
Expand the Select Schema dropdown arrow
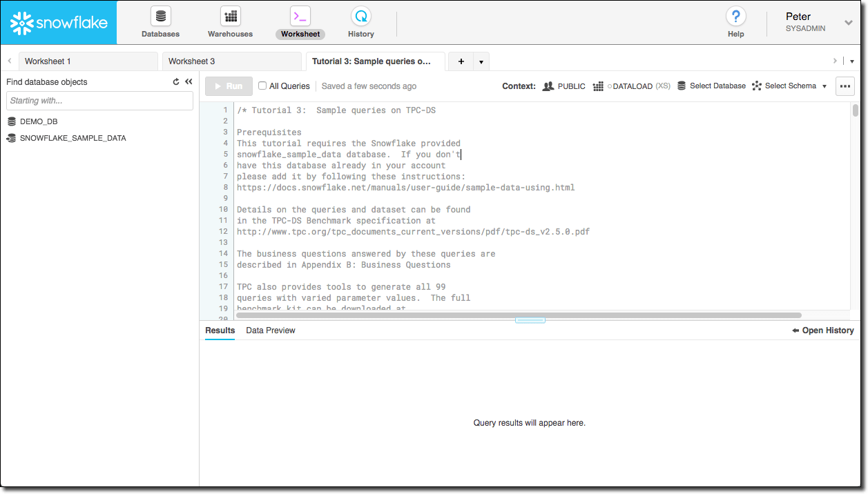coord(824,86)
